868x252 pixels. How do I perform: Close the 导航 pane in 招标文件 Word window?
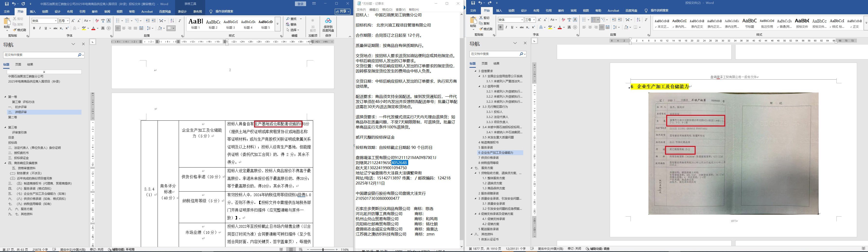[83, 44]
